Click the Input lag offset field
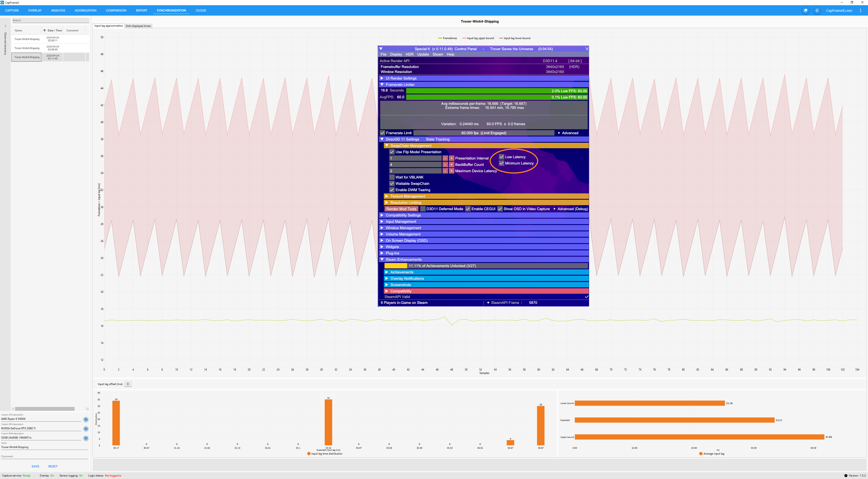 [x=128, y=384]
